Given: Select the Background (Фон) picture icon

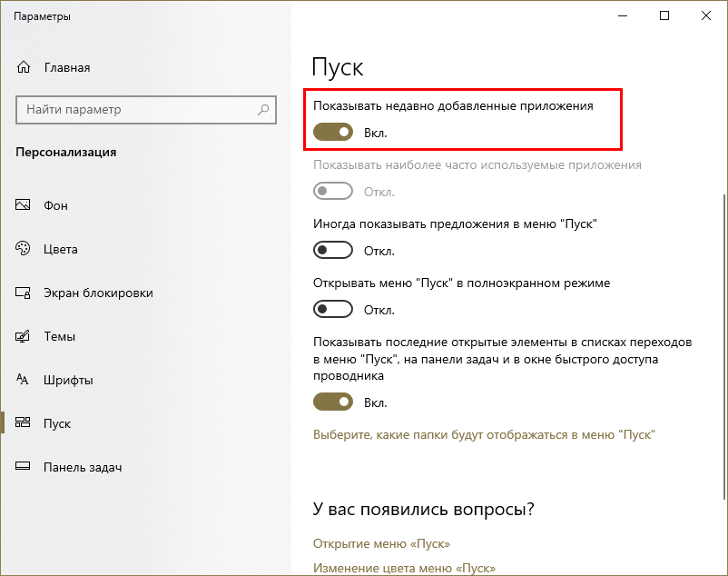Looking at the screenshot, I should point(25,205).
